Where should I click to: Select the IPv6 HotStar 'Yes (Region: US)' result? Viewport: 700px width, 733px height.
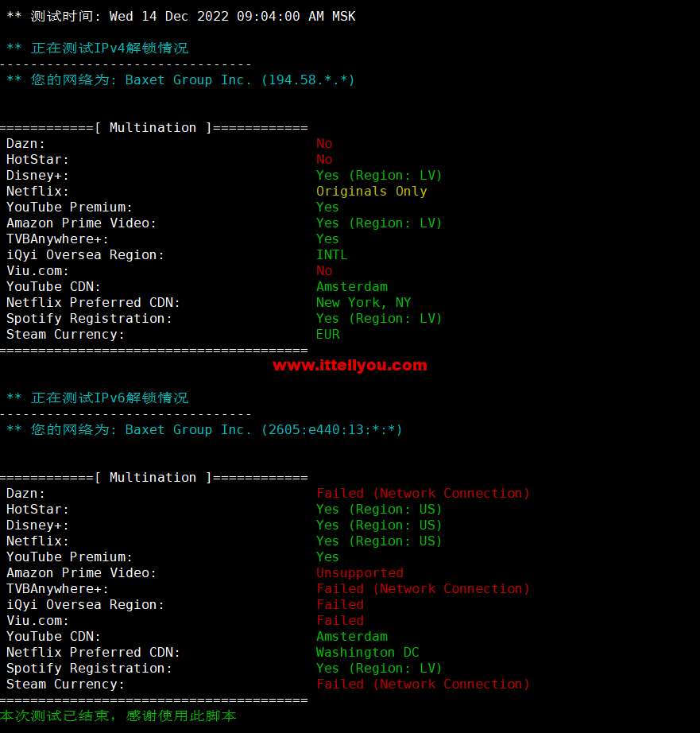pos(379,509)
